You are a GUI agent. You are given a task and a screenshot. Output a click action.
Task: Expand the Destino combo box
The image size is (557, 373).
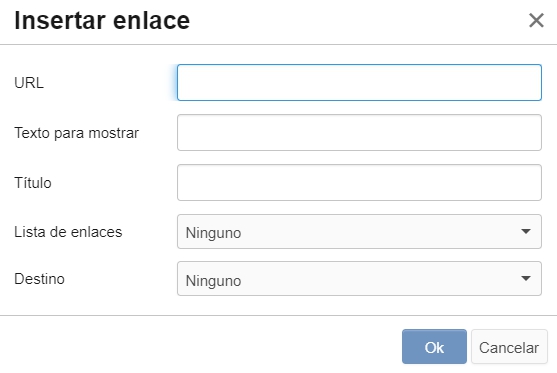(359, 279)
